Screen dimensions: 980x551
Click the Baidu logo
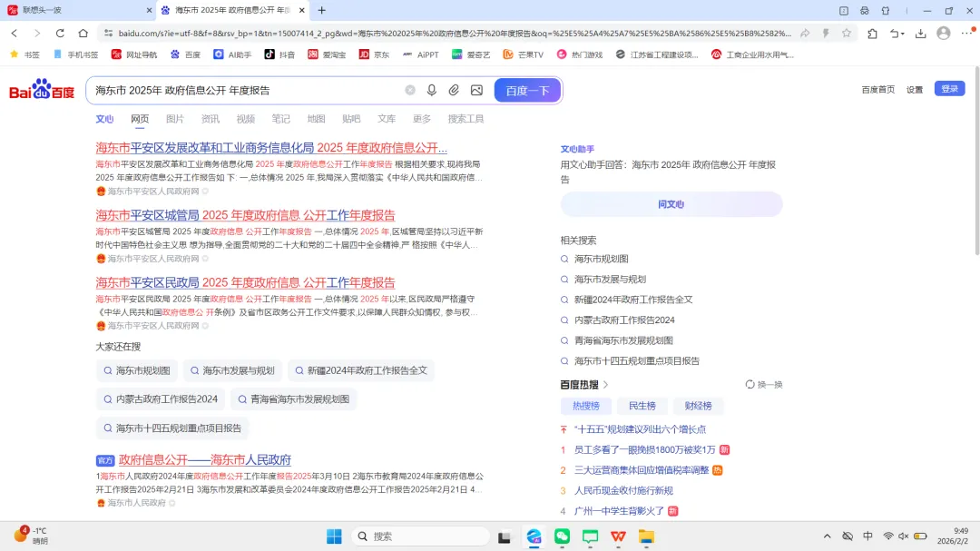coord(42,90)
